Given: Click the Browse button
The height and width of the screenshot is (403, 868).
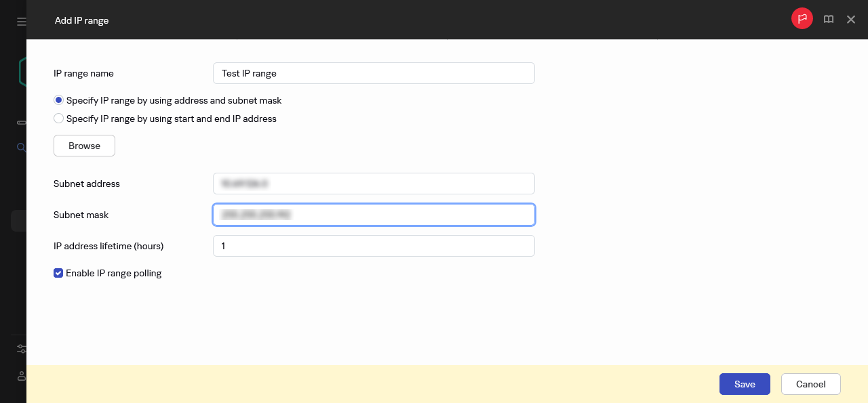Looking at the screenshot, I should tap(84, 146).
